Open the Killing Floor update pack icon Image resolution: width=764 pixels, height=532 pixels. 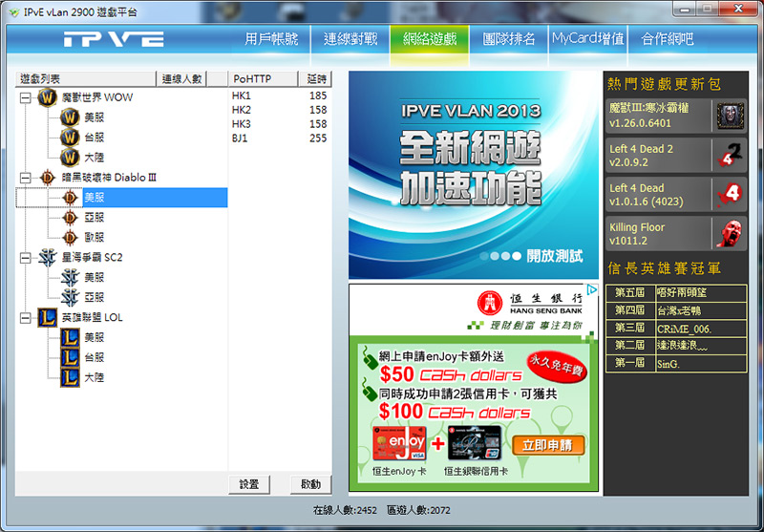(729, 233)
